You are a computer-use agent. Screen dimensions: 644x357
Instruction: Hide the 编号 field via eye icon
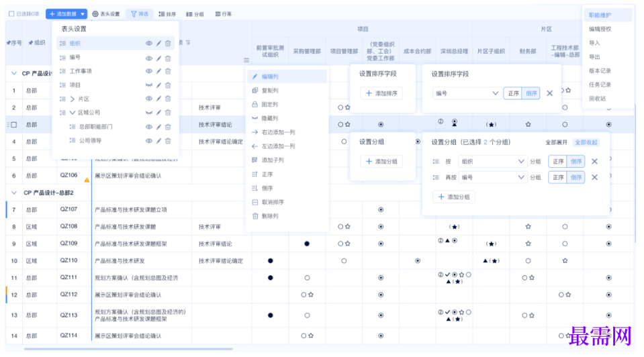coord(148,58)
